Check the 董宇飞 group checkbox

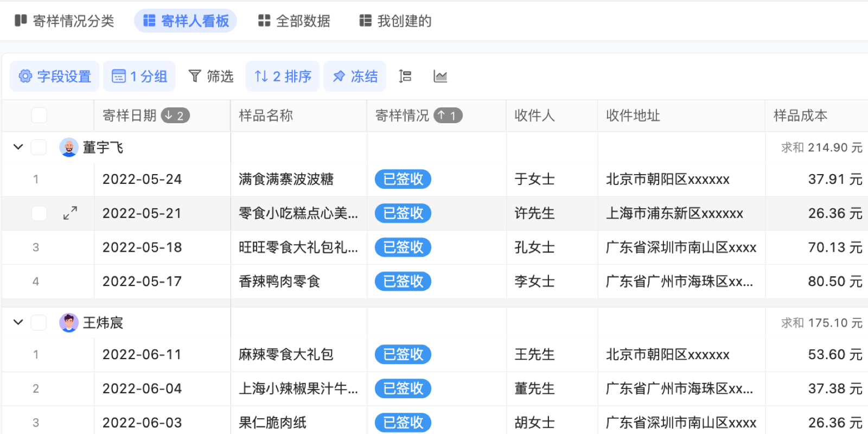(39, 148)
